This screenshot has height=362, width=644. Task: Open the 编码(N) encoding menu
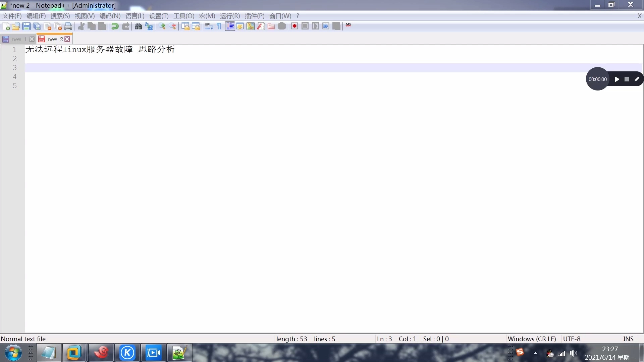coord(110,16)
